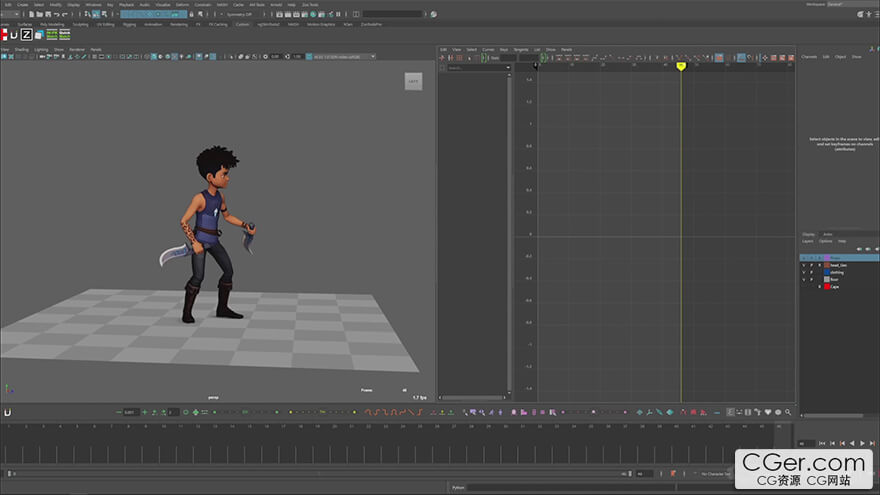Click the red Cape layer color swatch
880x495 pixels.
click(x=827, y=286)
